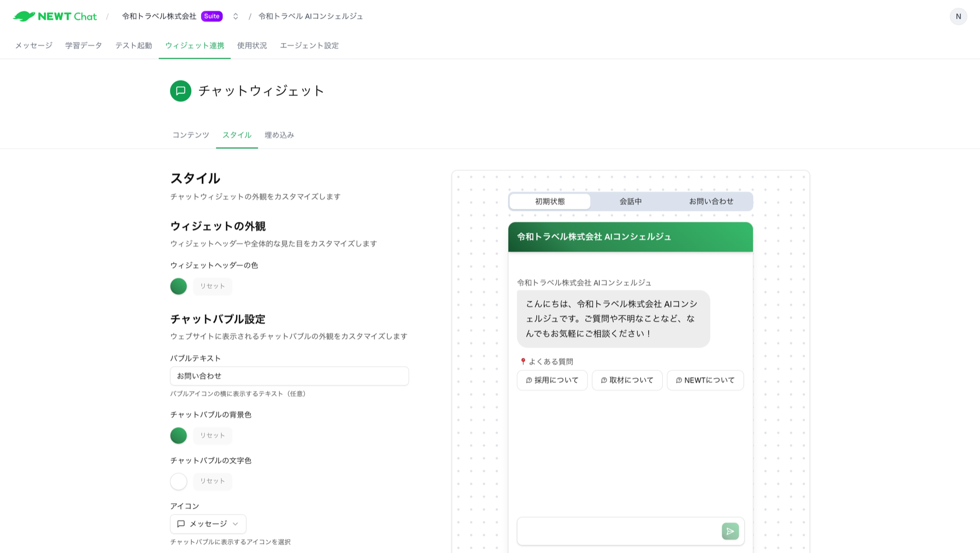Switch preview to お問い合わせ state

click(x=710, y=201)
